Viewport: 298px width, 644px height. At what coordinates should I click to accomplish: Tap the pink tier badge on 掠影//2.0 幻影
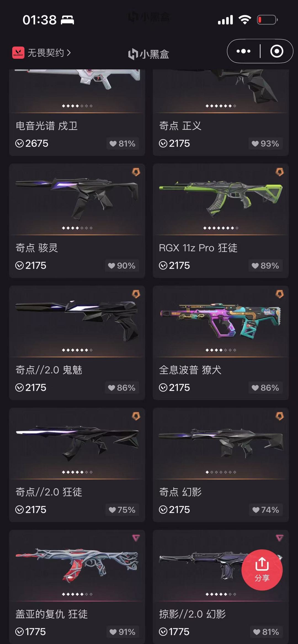(280, 538)
